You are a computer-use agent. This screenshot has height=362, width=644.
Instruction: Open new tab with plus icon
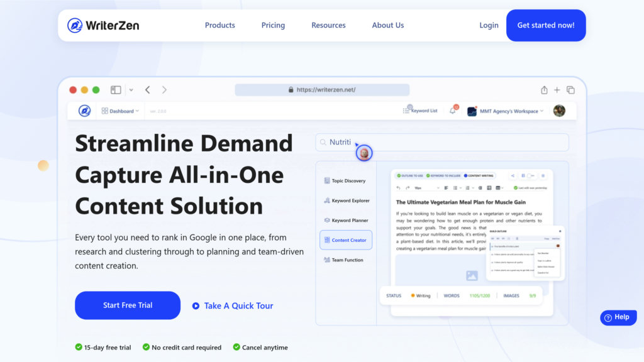(557, 90)
